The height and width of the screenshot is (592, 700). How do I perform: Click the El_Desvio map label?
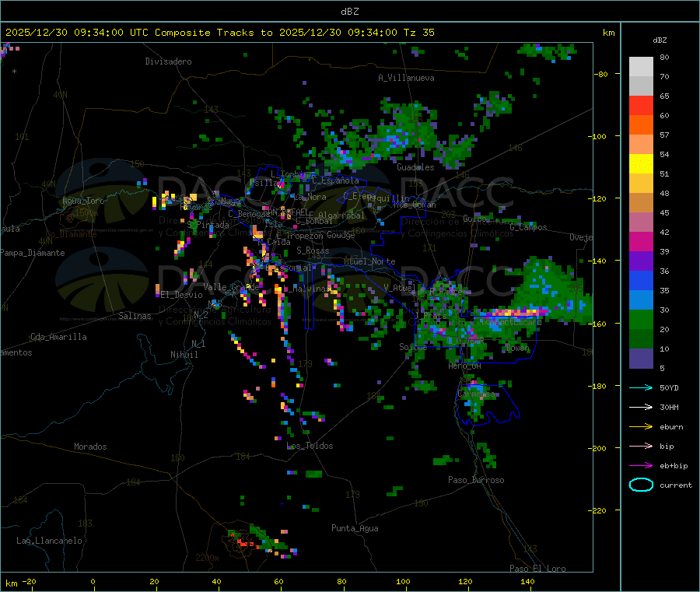(x=182, y=295)
